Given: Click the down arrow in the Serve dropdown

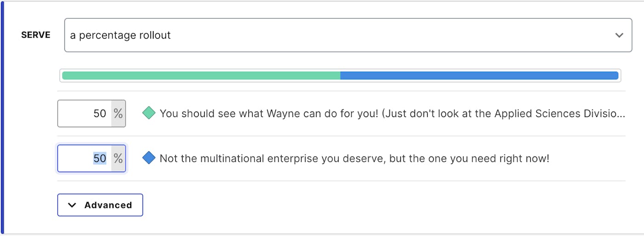Looking at the screenshot, I should (619, 35).
